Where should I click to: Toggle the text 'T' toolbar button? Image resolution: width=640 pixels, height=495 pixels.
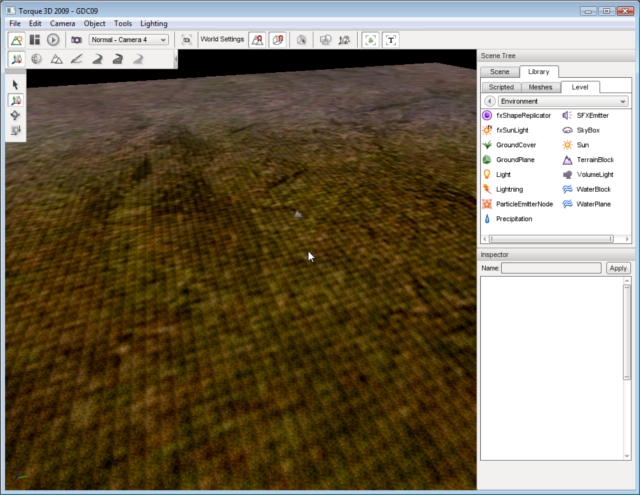coord(391,39)
